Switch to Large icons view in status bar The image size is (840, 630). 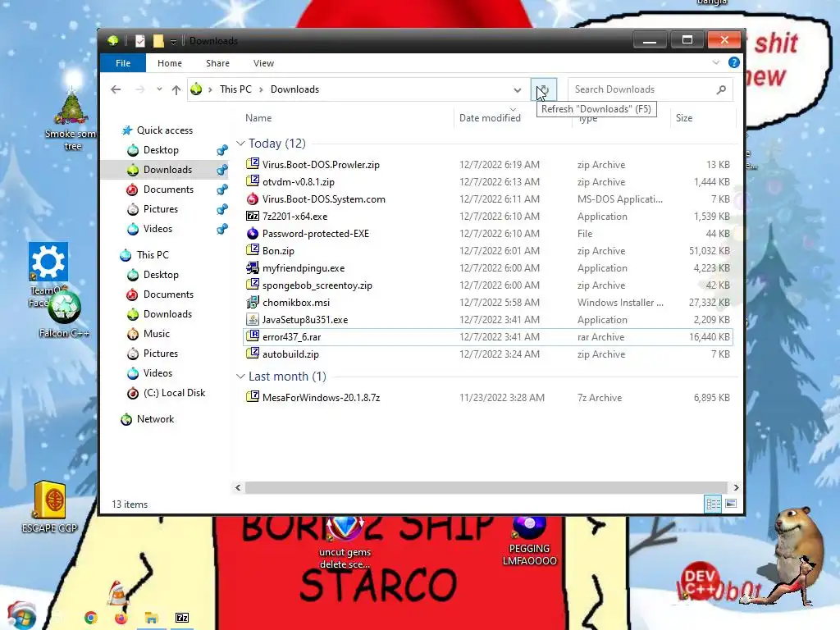[x=731, y=504]
